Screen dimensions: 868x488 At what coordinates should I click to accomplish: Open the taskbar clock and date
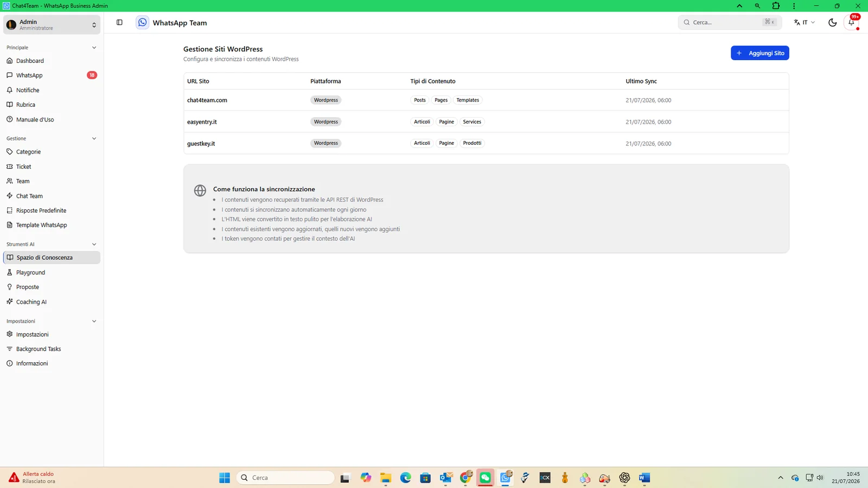846,478
